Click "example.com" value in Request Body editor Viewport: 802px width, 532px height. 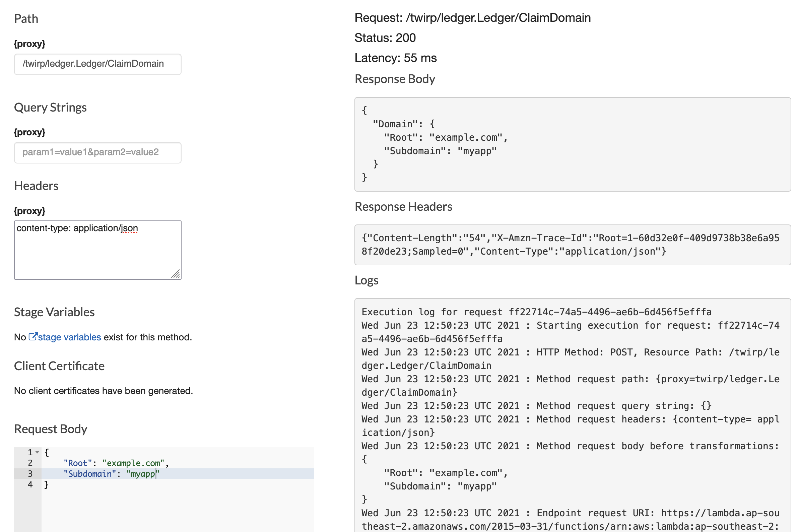coord(133,463)
